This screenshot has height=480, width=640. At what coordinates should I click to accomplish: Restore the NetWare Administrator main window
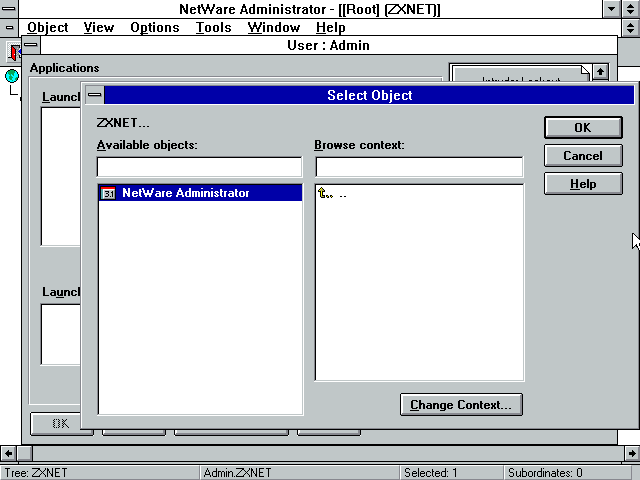pos(631,9)
